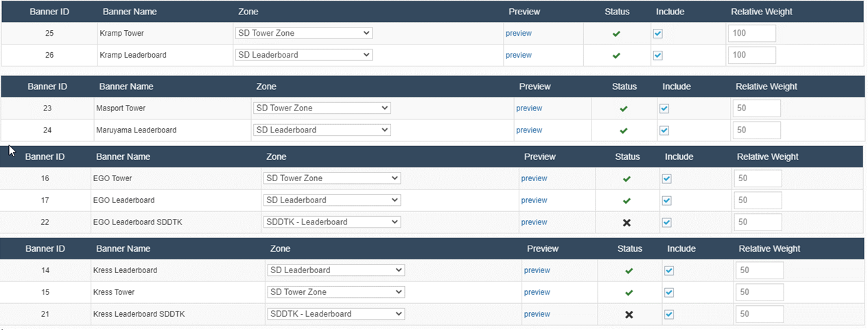Click the green status checkmark for Kramp Tower
This screenshot has height=330, width=868.
click(x=616, y=34)
